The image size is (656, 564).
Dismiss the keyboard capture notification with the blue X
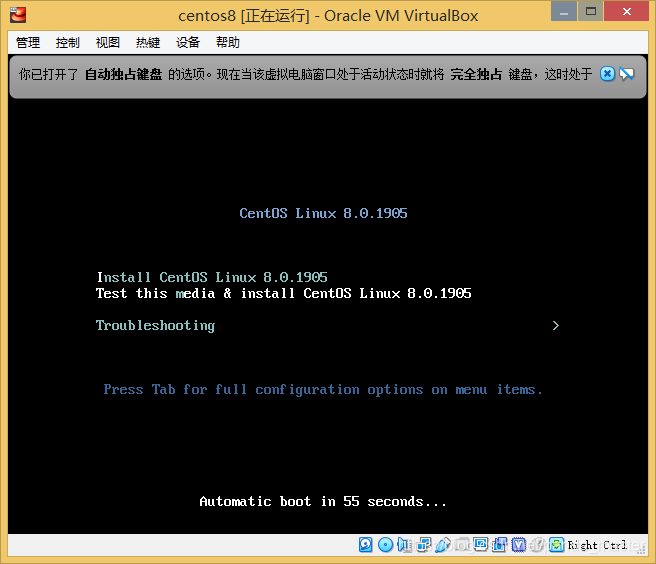pyautogui.click(x=607, y=74)
